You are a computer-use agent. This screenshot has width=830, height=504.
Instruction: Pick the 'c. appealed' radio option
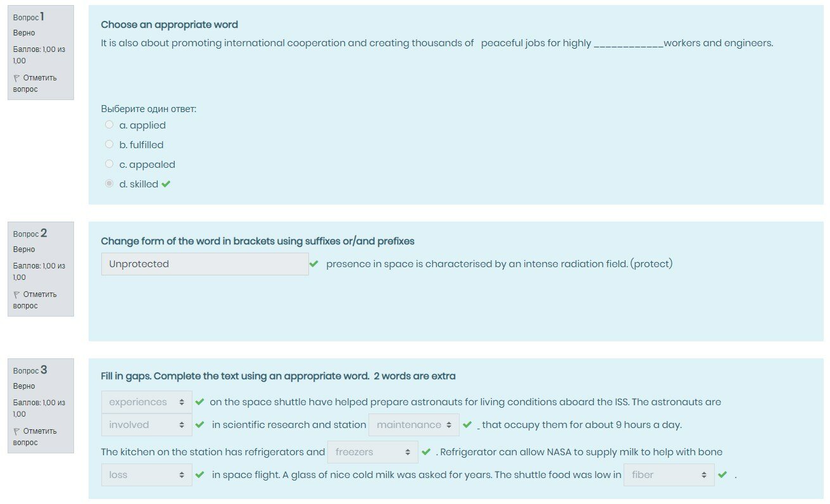coord(110,164)
